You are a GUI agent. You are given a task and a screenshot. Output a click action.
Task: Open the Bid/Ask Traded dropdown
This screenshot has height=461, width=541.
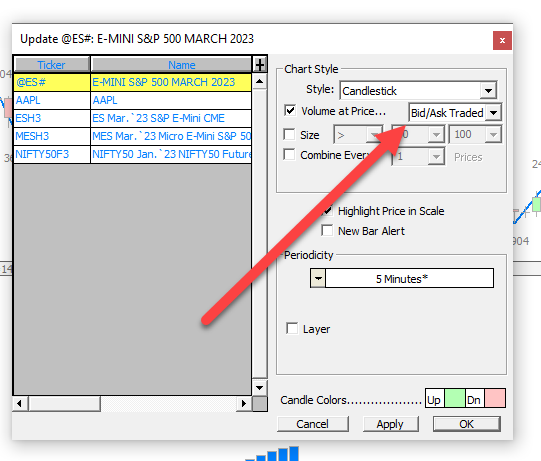click(494, 112)
